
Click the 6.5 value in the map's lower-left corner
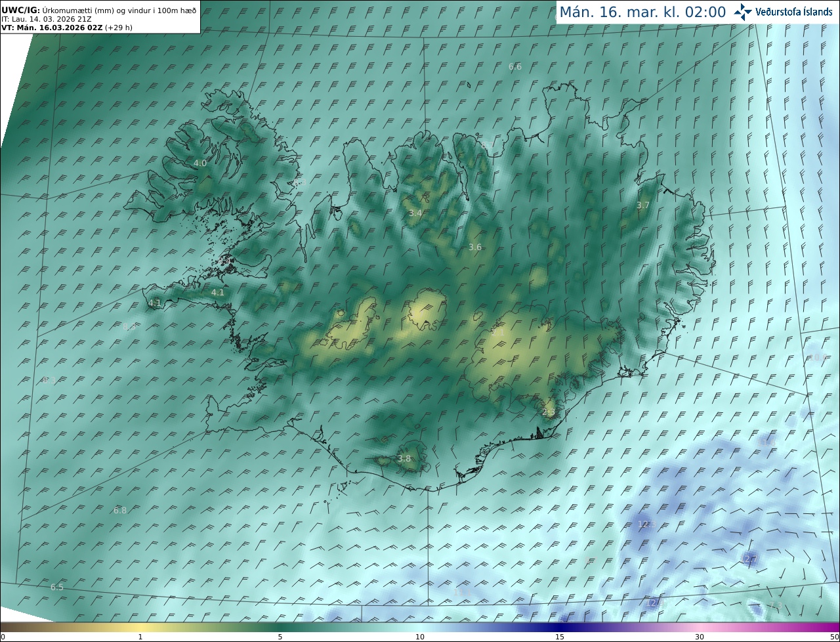click(57, 588)
